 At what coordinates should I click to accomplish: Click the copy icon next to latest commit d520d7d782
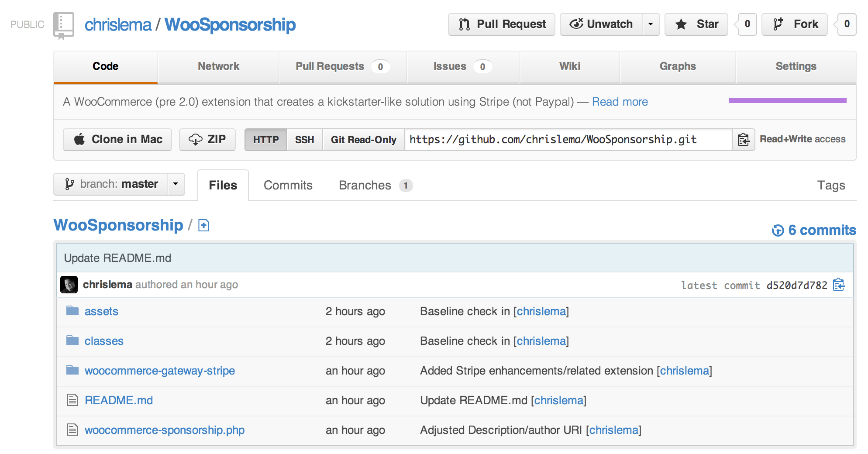pos(839,285)
